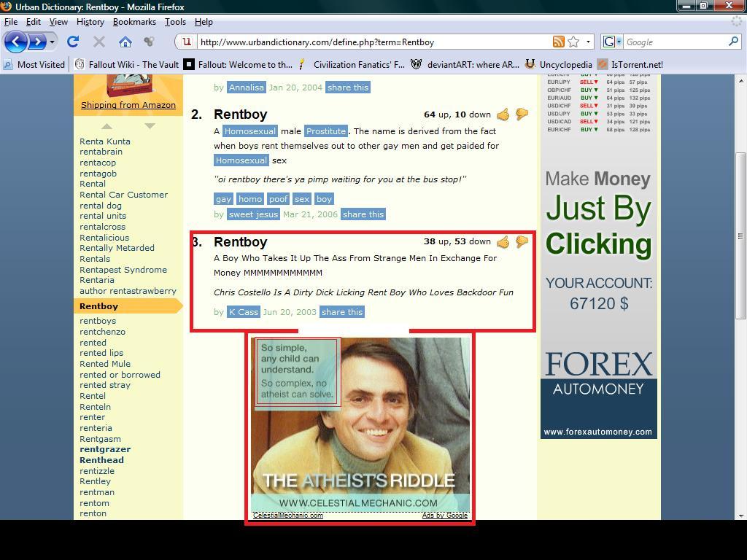Open author sweet jesus profile
Viewport: 747px width, 560px height.
[x=253, y=214]
